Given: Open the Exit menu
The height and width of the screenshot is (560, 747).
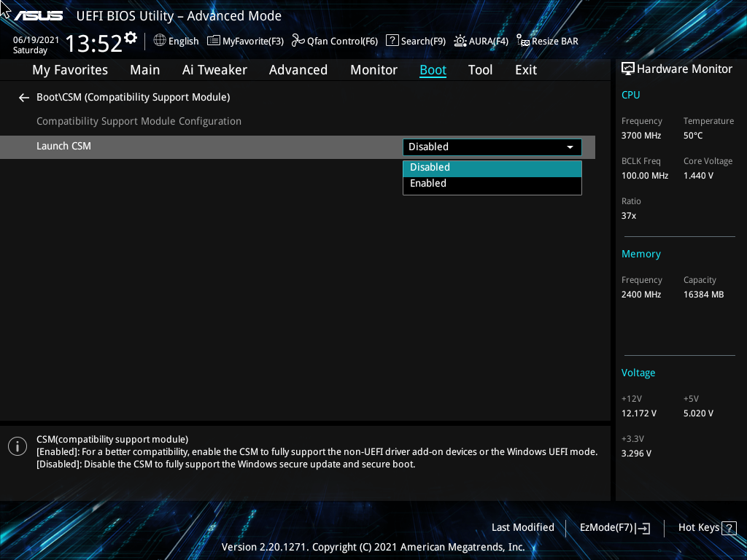Looking at the screenshot, I should pyautogui.click(x=525, y=69).
